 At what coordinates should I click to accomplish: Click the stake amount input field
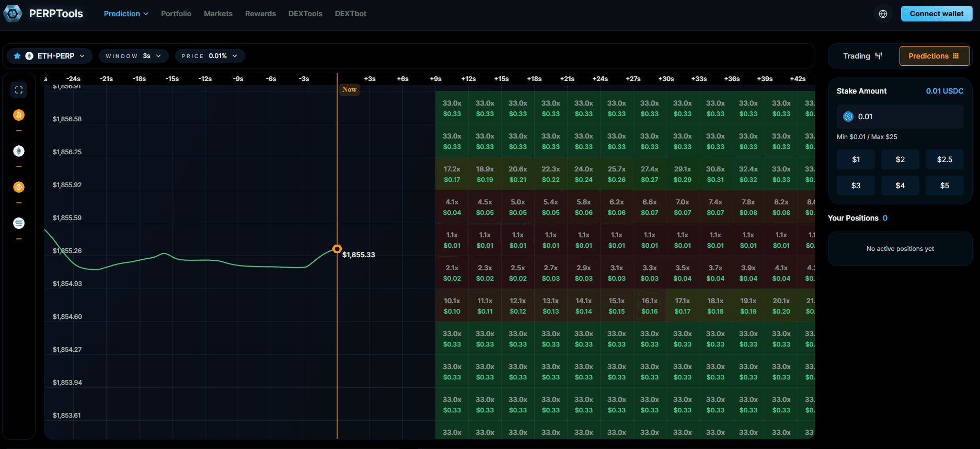pos(900,117)
